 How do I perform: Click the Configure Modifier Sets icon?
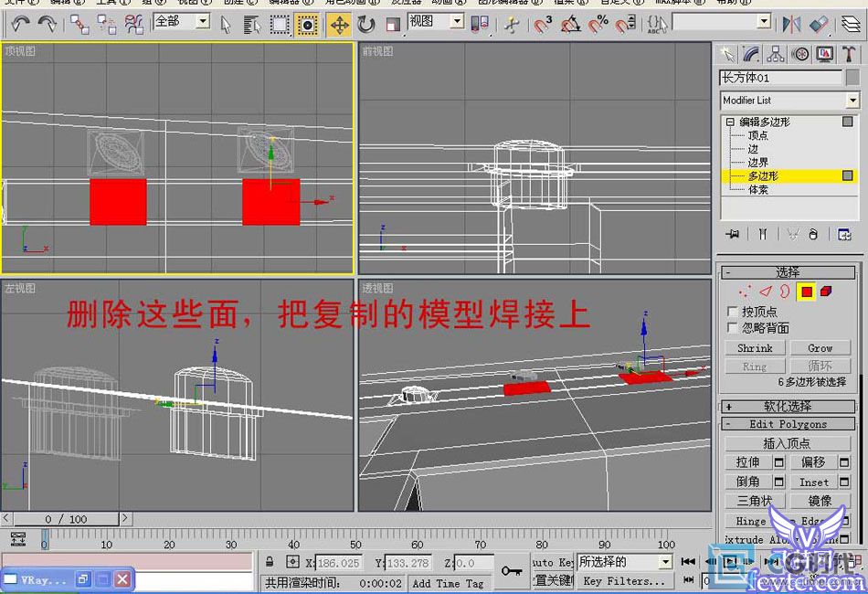click(844, 235)
